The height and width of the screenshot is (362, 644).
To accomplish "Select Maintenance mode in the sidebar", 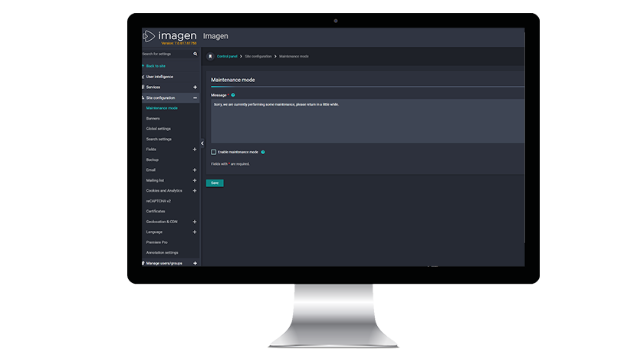I will coord(162,108).
